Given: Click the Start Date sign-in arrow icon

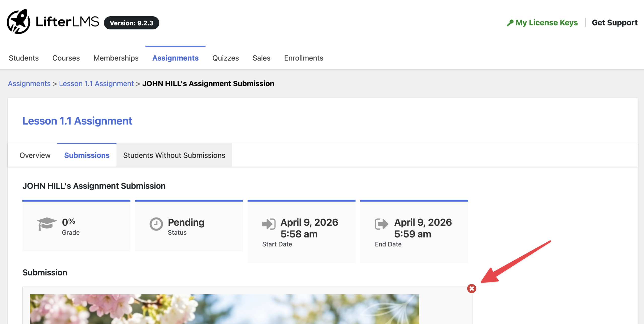Looking at the screenshot, I should [x=269, y=224].
